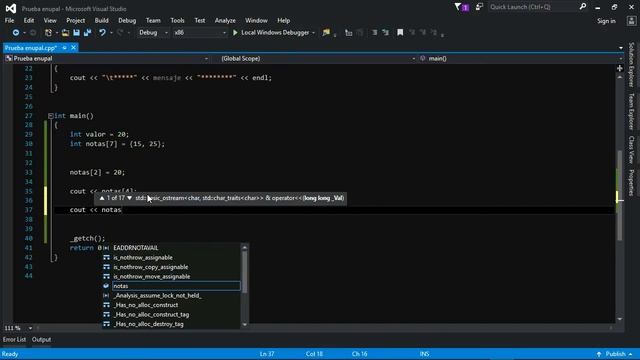
Task: Click the editor vertical scrollbar thumb
Action: (x=620, y=196)
